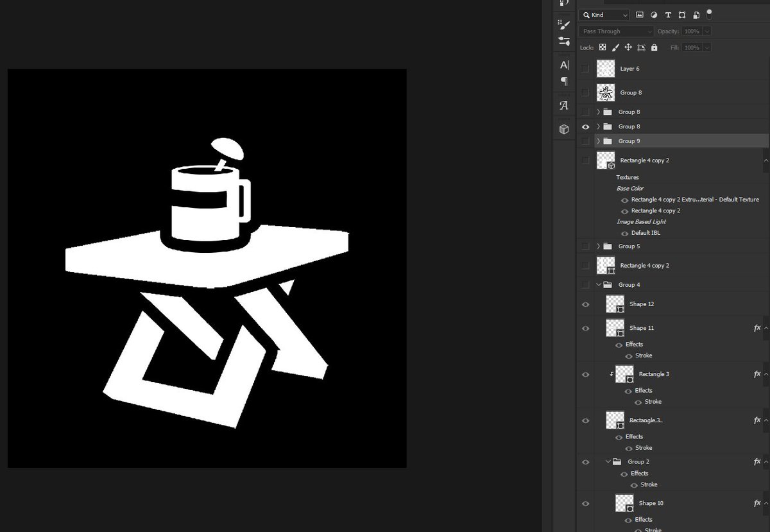
Task: Click the lock all padlock icon
Action: (654, 47)
